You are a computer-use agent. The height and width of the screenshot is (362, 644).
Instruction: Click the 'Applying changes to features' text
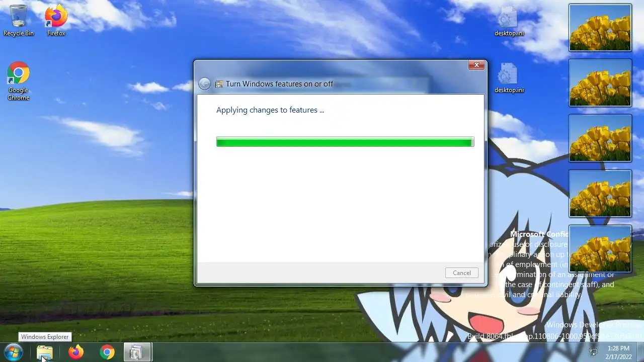pyautogui.click(x=270, y=110)
